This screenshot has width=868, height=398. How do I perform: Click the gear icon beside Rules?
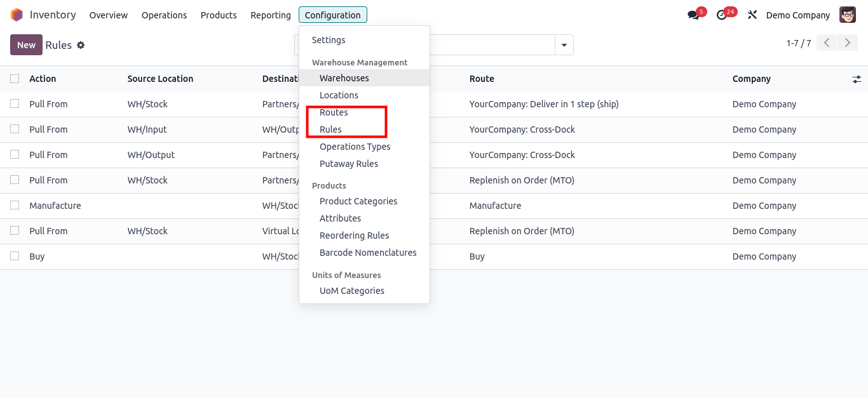(81, 45)
